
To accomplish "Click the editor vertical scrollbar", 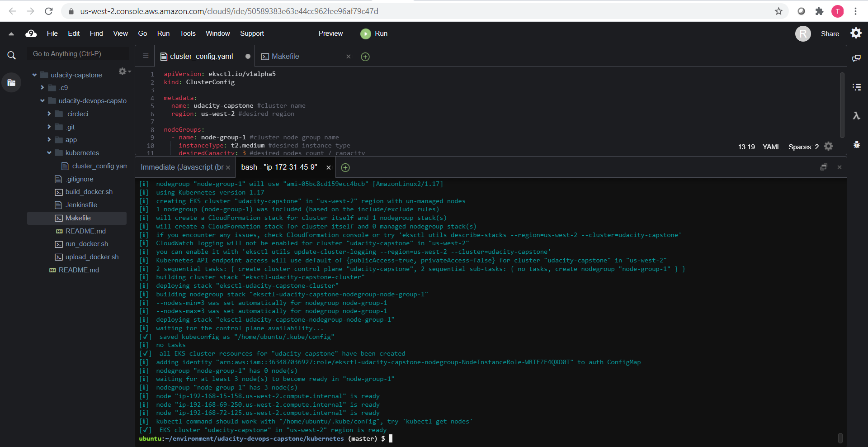I will coord(842,105).
